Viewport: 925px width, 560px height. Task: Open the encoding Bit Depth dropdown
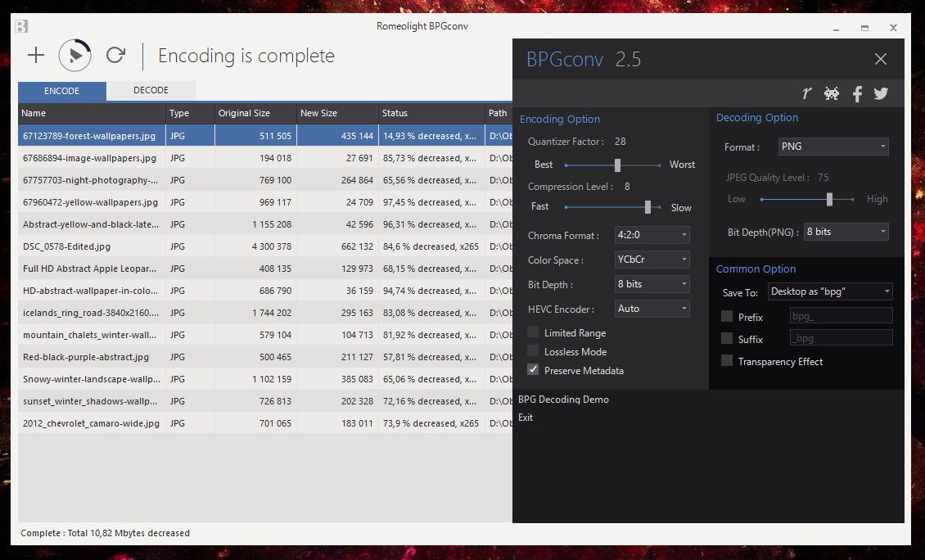point(652,284)
